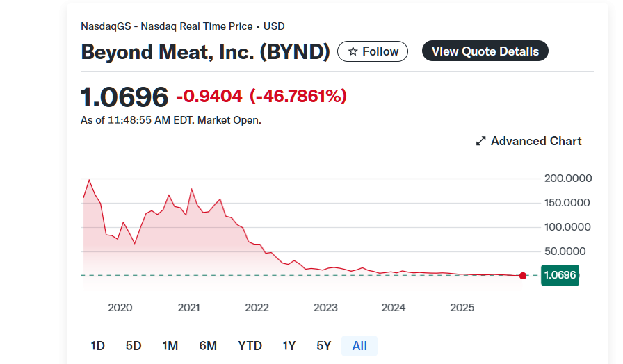Click the 2021 label on chart axis
Image resolution: width=623 pixels, height=364 pixels.
(x=188, y=308)
